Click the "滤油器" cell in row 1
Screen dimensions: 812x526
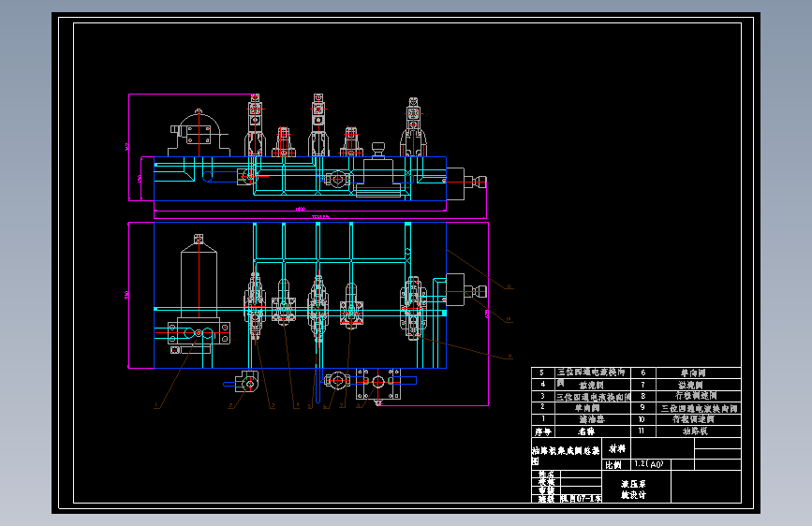tap(592, 419)
